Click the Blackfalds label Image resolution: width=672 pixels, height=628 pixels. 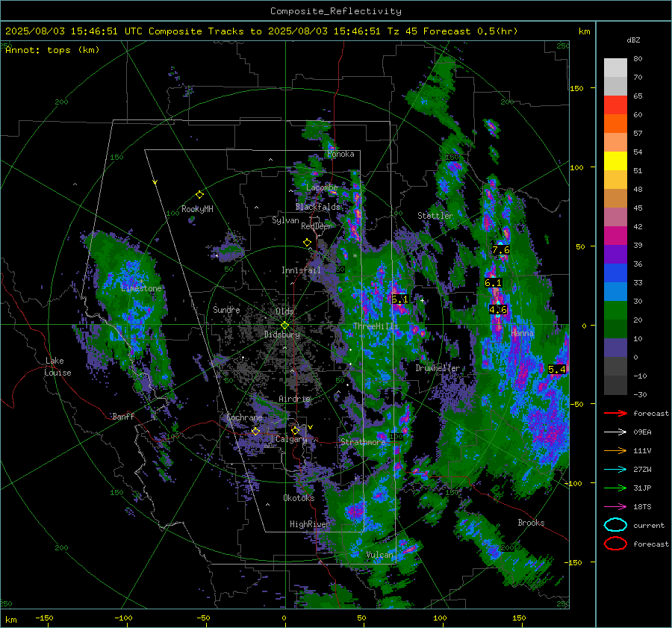[x=317, y=207]
